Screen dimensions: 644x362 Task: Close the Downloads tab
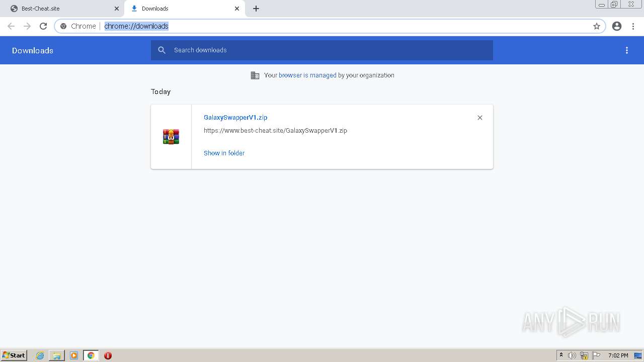click(237, 9)
